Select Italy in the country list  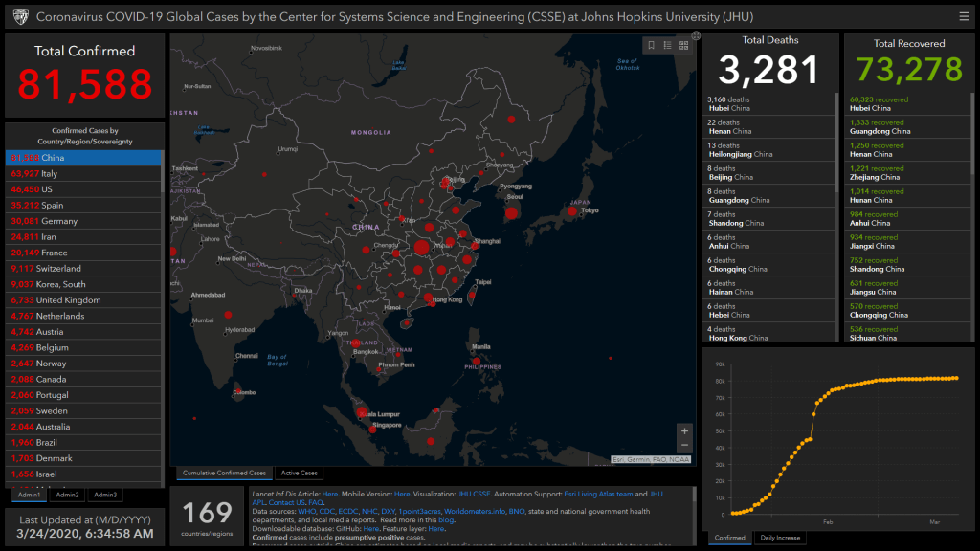[x=83, y=174]
